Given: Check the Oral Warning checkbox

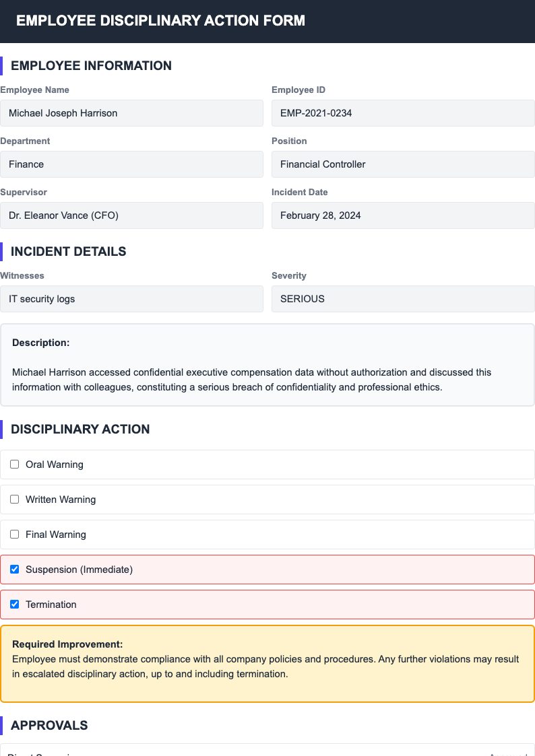Looking at the screenshot, I should click(x=14, y=464).
